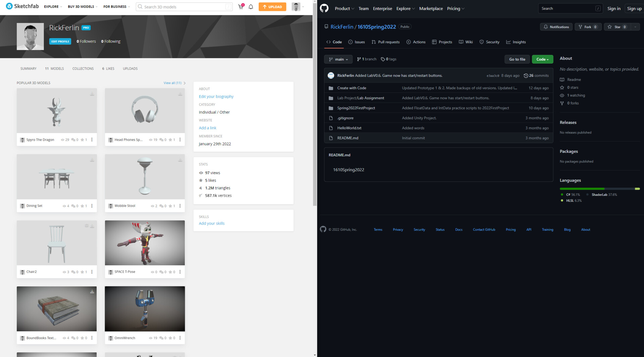Fork the 1610Spring2022 repository
Screen dimensions: 644x357
[587, 27]
